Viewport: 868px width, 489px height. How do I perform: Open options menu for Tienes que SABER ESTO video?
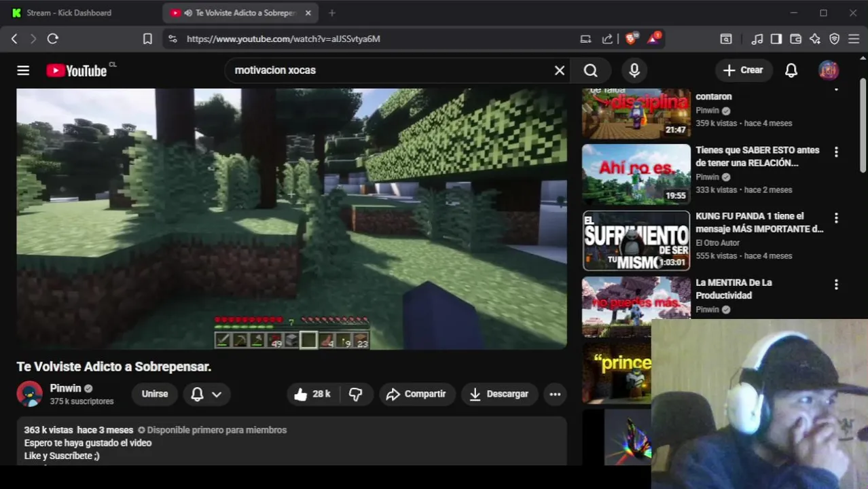[836, 152]
